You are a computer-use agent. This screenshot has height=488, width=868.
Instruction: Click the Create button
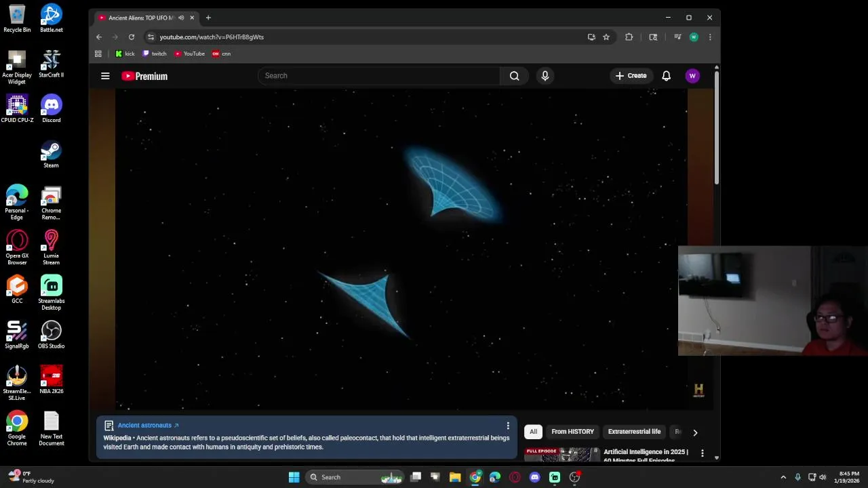coord(631,76)
